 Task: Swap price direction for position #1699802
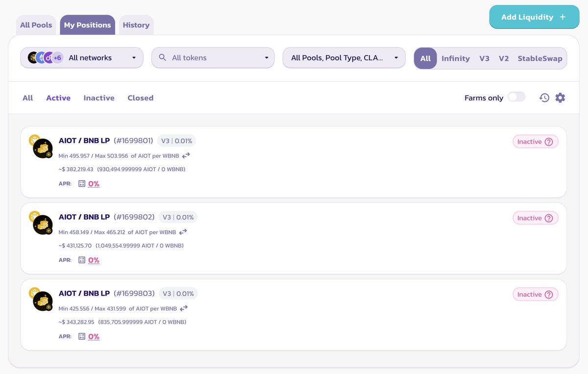click(x=183, y=232)
